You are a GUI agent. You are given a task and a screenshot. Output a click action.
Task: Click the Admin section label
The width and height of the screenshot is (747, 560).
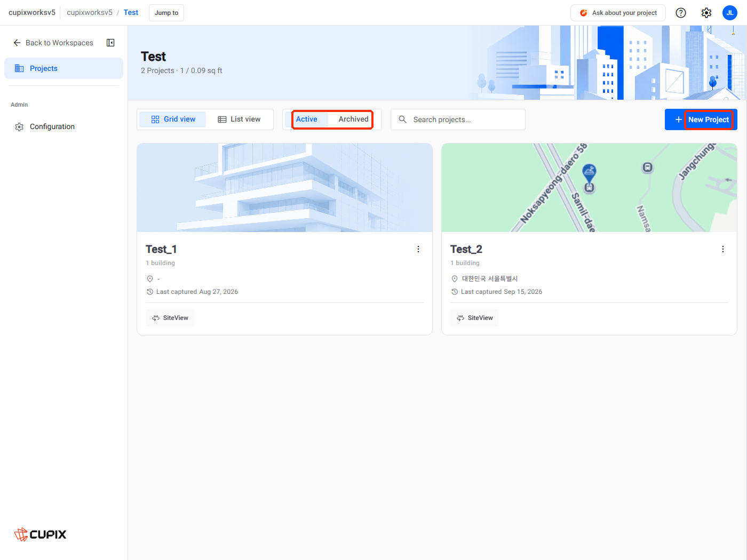(19, 105)
